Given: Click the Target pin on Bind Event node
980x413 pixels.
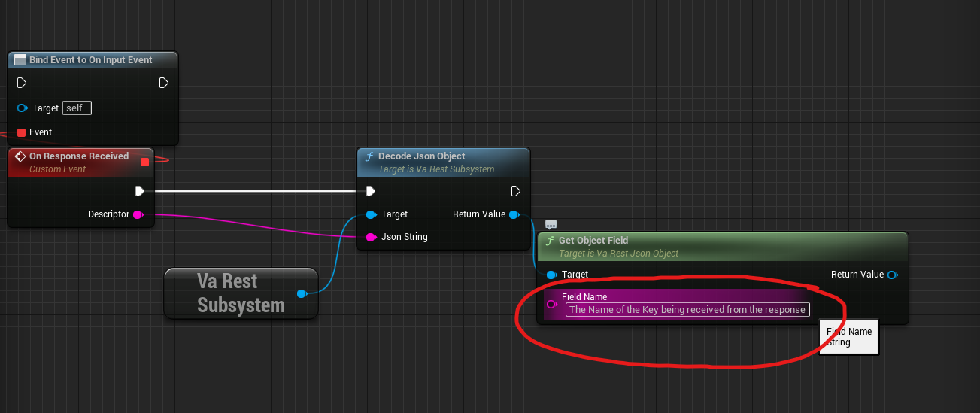Looking at the screenshot, I should pyautogui.click(x=22, y=108).
